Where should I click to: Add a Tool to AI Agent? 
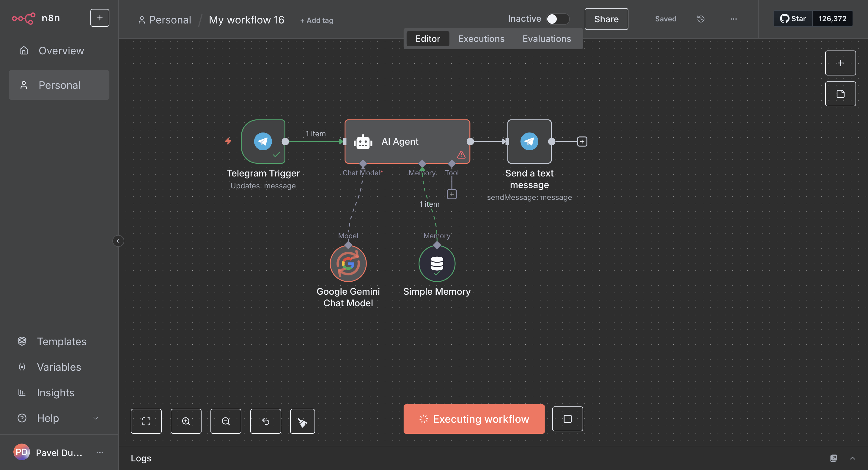click(452, 194)
